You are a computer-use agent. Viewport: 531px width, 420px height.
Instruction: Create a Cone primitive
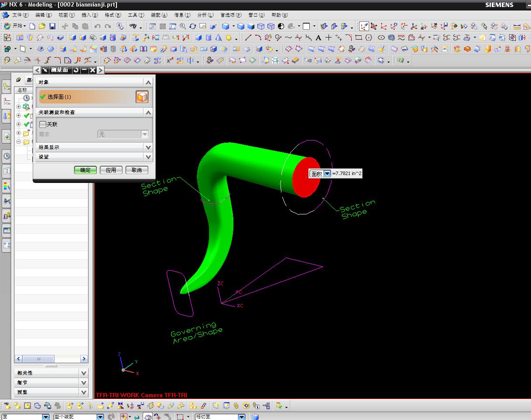219,38
